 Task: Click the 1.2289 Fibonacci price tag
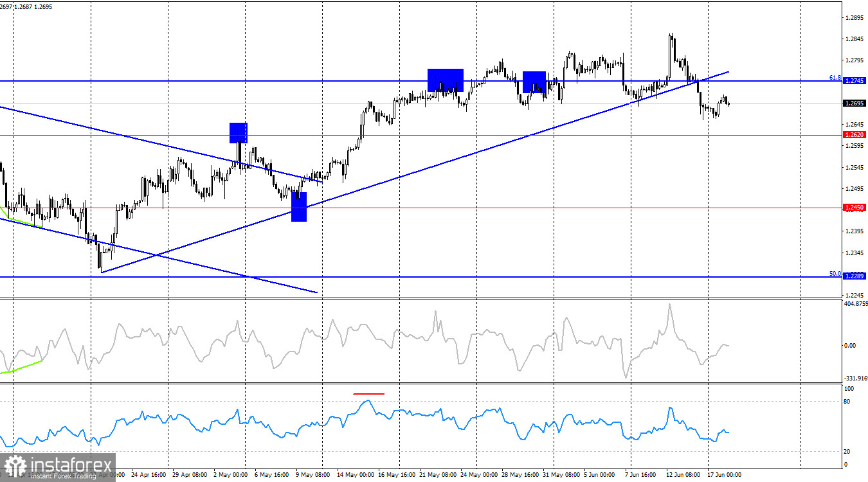pyautogui.click(x=854, y=276)
